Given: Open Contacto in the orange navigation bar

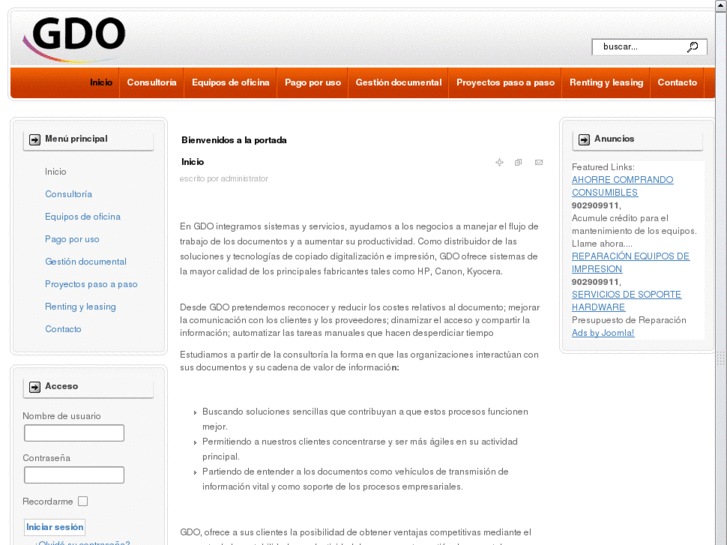Looking at the screenshot, I should pos(677,83).
